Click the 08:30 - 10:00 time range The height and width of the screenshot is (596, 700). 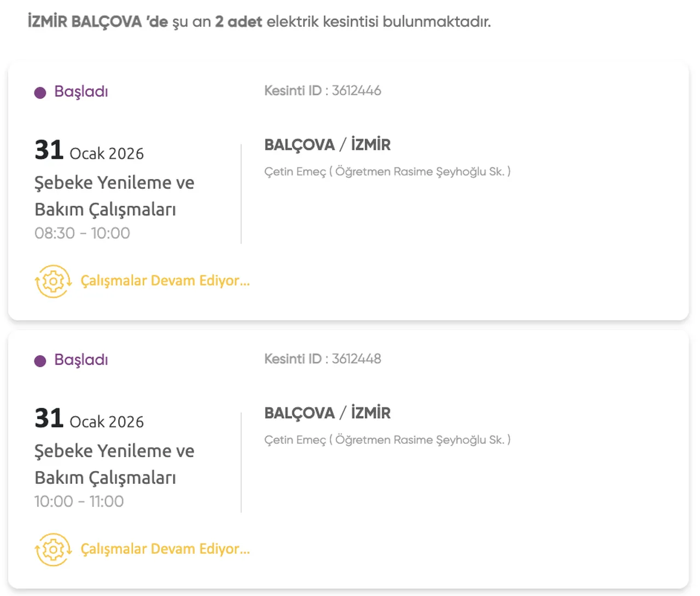(82, 233)
